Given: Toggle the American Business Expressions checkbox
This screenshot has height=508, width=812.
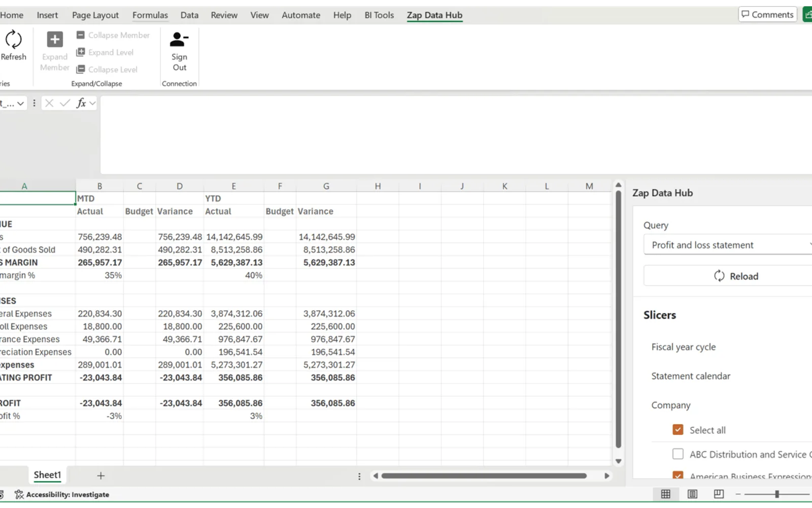Looking at the screenshot, I should point(678,476).
